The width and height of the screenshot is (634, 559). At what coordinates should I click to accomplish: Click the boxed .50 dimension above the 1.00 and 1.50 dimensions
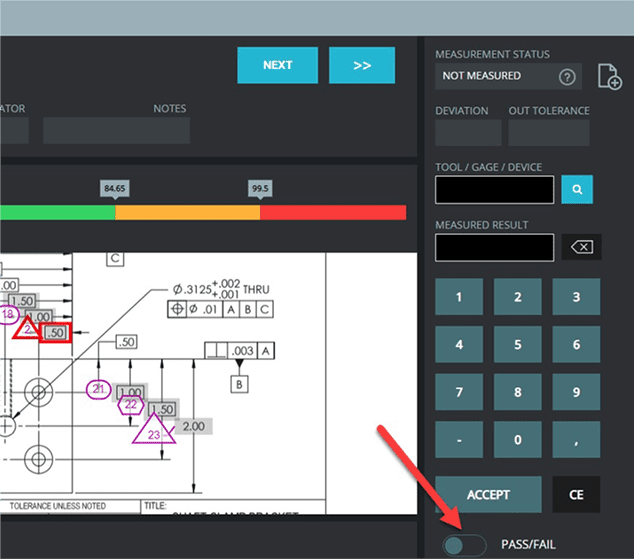click(127, 342)
